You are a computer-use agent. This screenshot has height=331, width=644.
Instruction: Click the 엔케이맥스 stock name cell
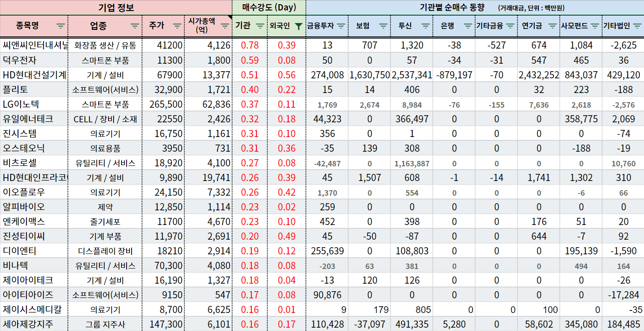pos(34,222)
